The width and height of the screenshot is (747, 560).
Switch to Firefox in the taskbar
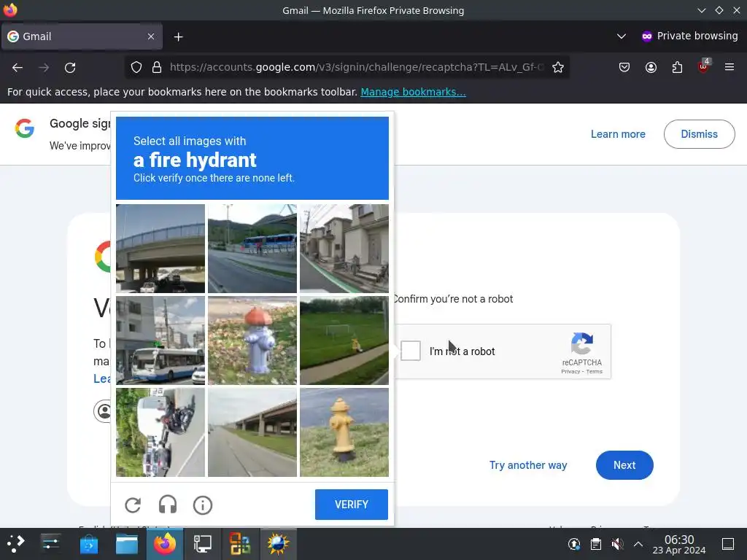[x=164, y=544]
